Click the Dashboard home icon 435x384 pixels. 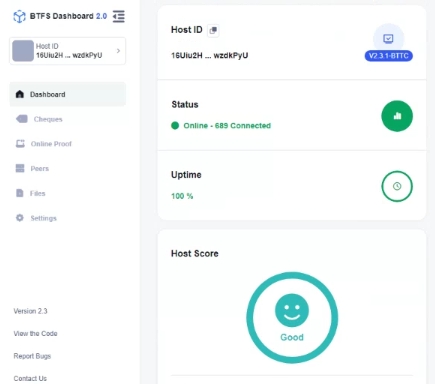tap(20, 94)
